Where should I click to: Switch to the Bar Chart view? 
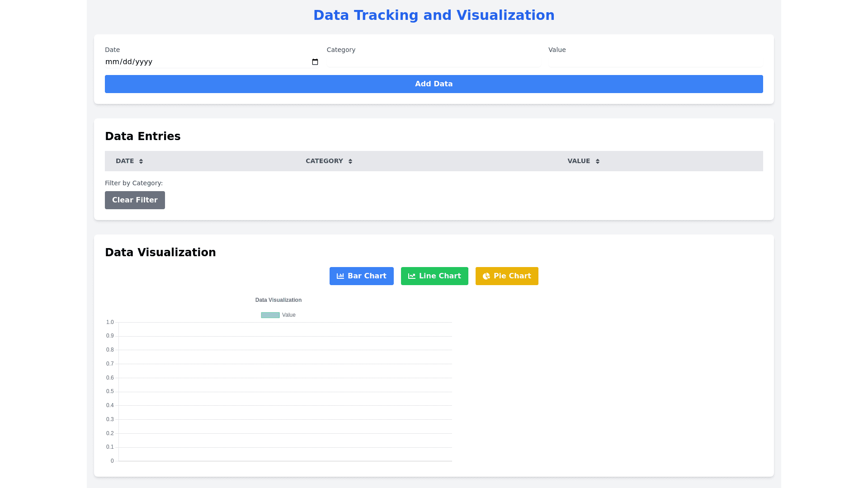tap(367, 276)
